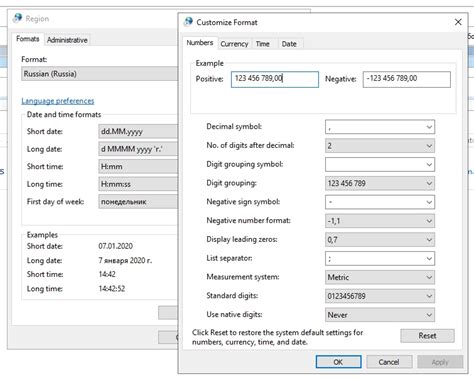Screen dimensions: 474x379
Task: Click the grayed-out Apply button
Action: (x=440, y=362)
